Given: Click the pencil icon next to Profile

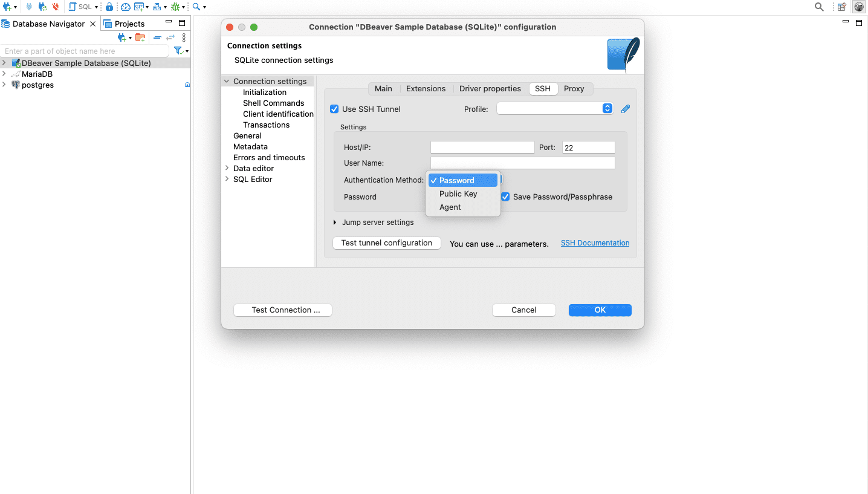Looking at the screenshot, I should 626,109.
